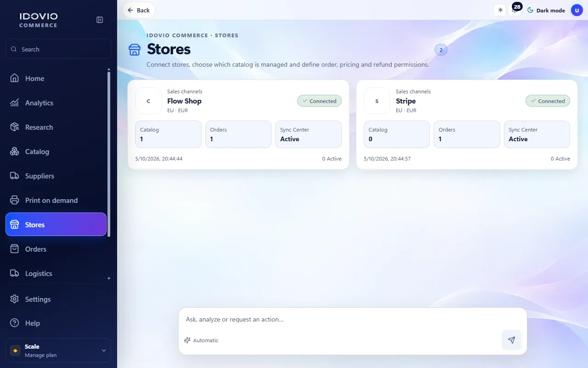Open Flow Shop Orders tile
This screenshot has width=588, height=368.
(x=238, y=134)
